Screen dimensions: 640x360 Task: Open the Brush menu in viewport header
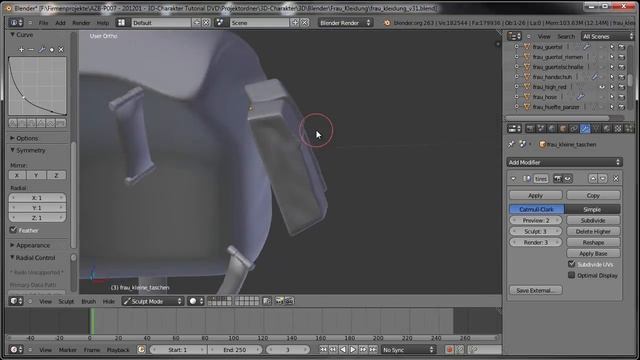(89, 301)
